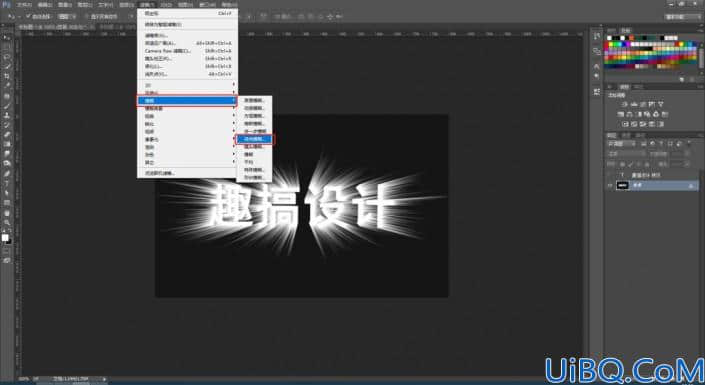705x385 pixels.
Task: Open the layer filter type dropdown
Action: click(622, 144)
